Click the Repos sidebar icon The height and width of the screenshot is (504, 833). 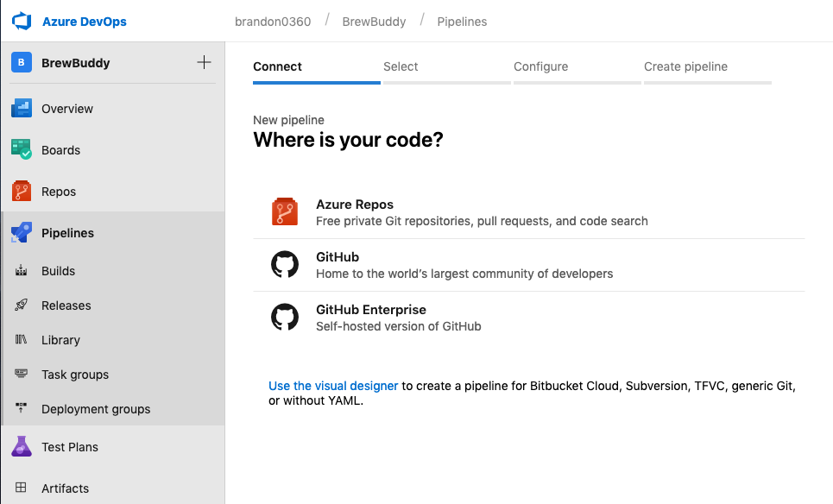tap(22, 192)
